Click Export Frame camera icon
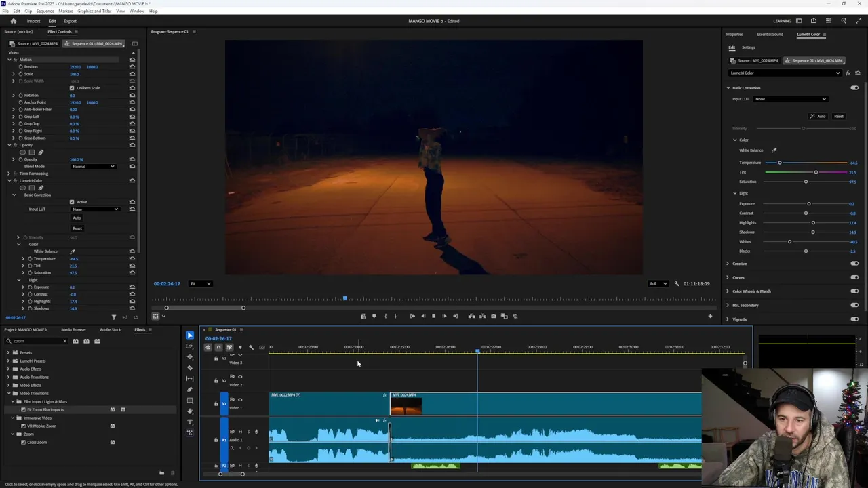 point(493,316)
